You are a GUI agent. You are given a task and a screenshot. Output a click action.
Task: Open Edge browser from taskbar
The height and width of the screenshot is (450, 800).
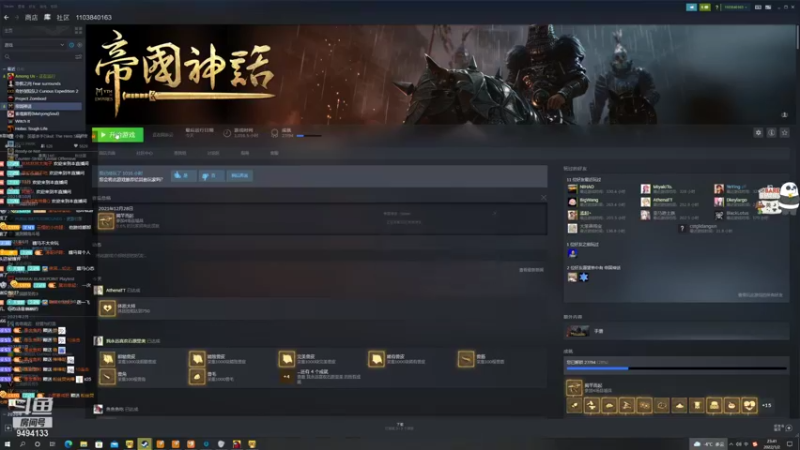click(x=68, y=444)
